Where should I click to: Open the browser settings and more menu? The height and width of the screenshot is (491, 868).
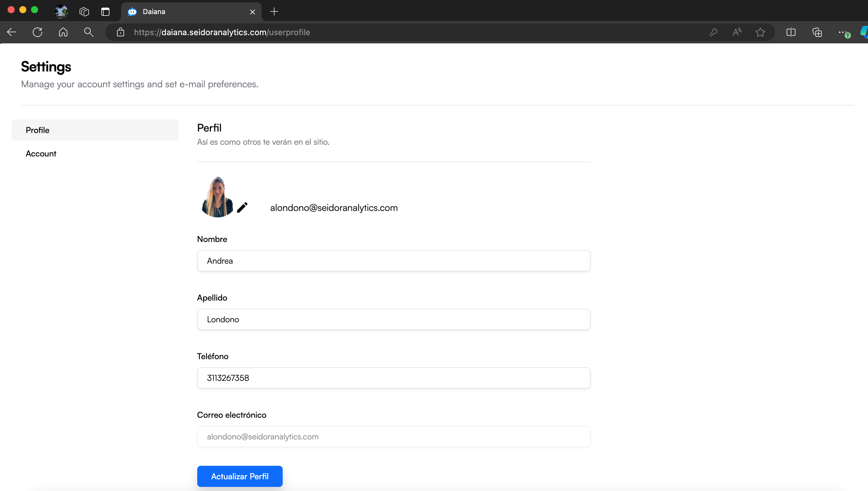(x=842, y=33)
